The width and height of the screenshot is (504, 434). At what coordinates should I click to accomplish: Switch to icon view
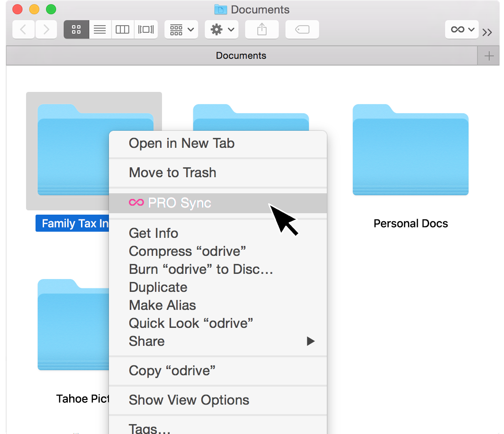click(76, 29)
